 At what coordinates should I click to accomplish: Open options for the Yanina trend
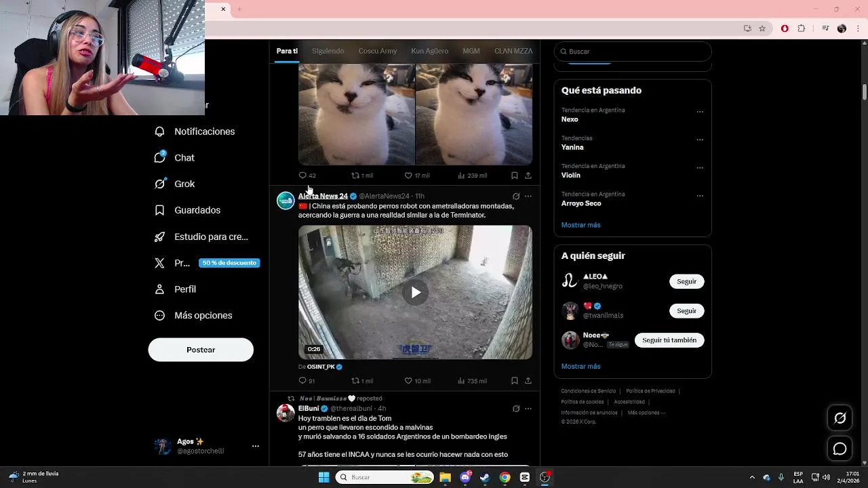click(x=700, y=140)
